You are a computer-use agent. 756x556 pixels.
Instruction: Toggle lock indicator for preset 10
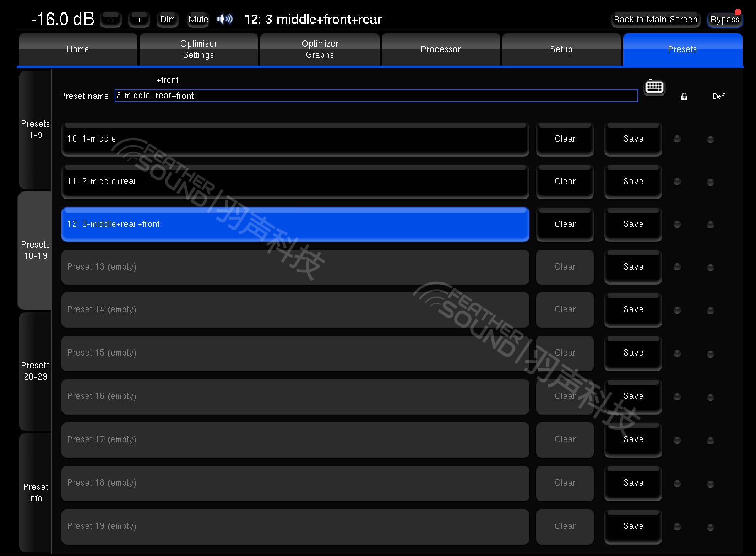(x=677, y=139)
